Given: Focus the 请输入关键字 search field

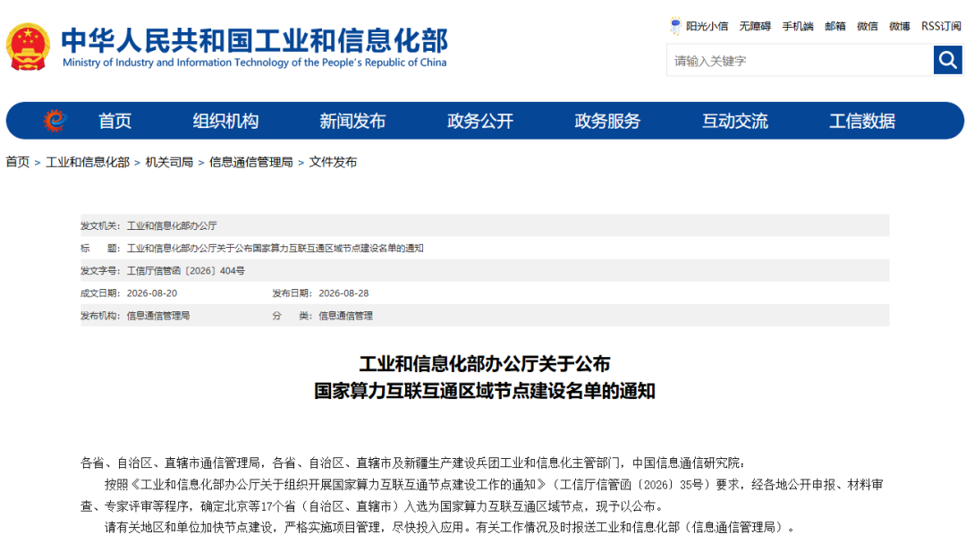Looking at the screenshot, I should (800, 60).
